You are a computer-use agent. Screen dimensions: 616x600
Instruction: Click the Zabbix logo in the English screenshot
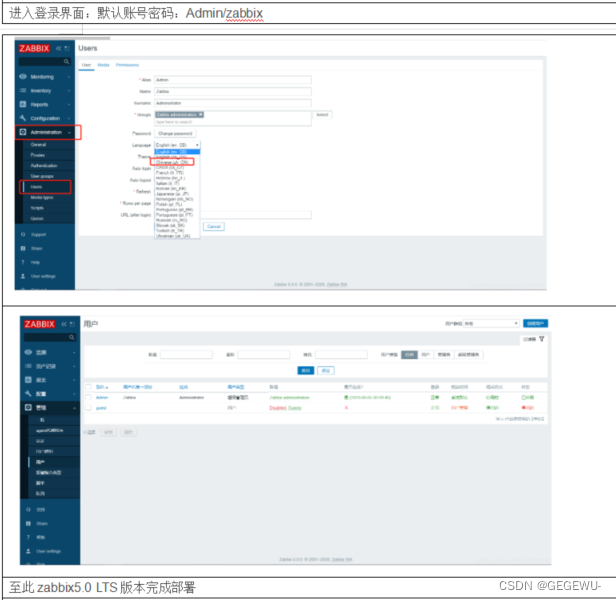(x=34, y=48)
